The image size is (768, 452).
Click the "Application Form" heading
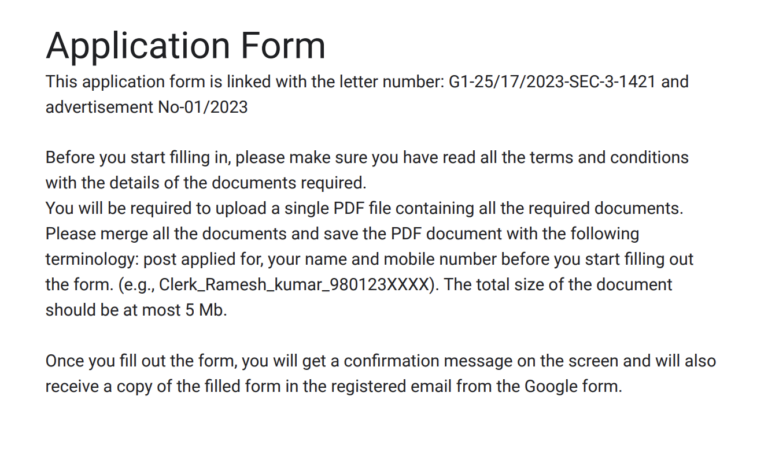click(x=185, y=46)
